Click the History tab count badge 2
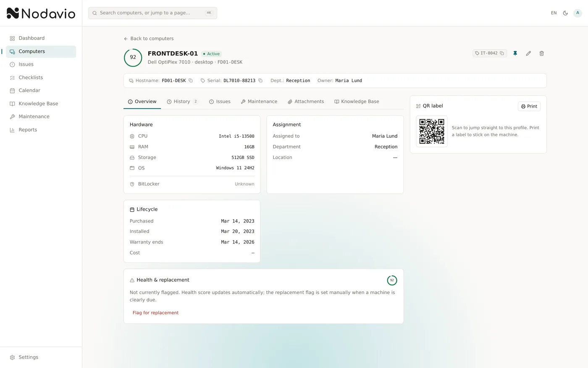 (196, 102)
